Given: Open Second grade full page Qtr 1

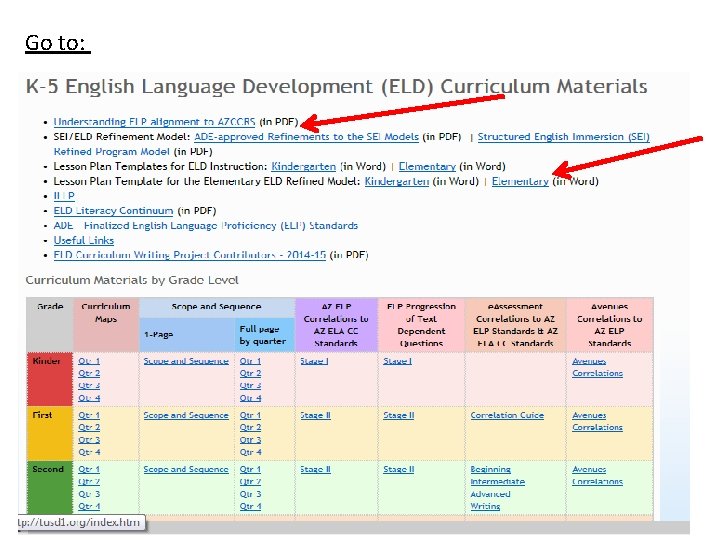Looking at the screenshot, I should pos(250,470).
